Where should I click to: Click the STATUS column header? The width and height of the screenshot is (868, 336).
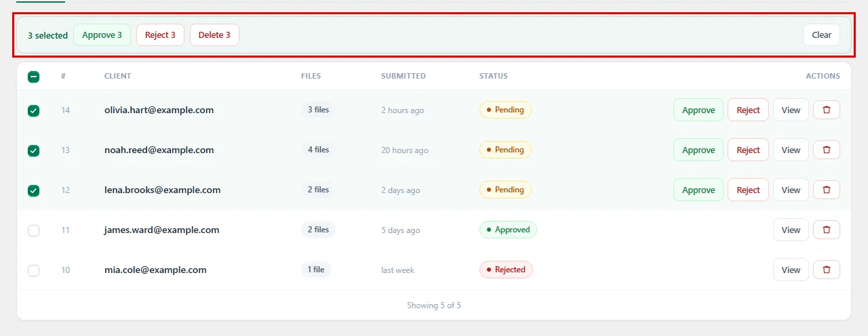pyautogui.click(x=494, y=76)
